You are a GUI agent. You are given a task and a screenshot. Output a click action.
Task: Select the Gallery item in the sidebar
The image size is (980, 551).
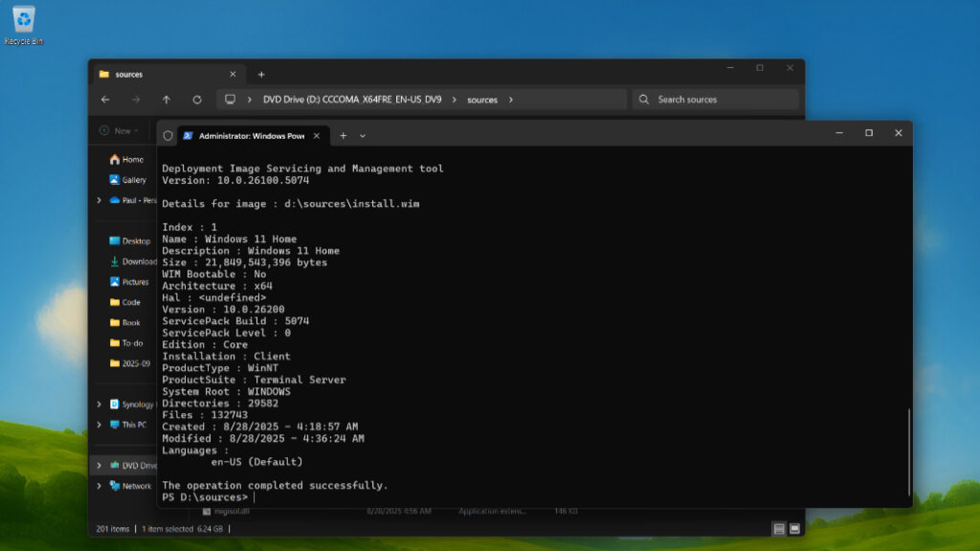tap(133, 179)
